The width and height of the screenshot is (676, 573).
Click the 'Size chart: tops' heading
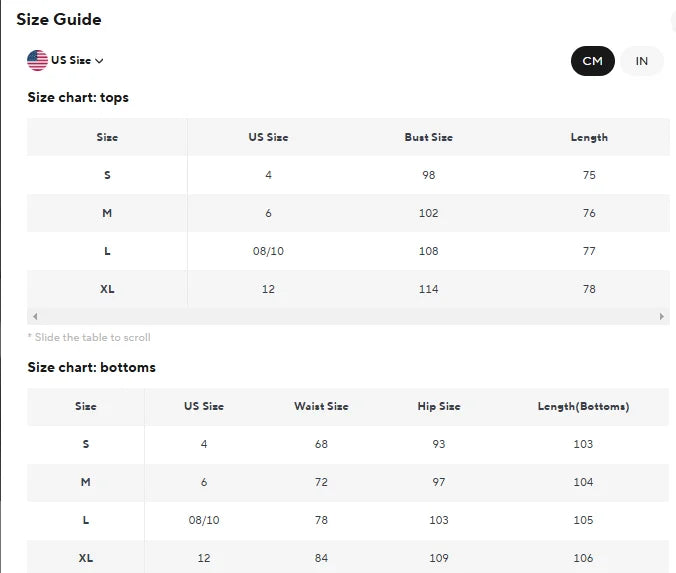tap(78, 97)
